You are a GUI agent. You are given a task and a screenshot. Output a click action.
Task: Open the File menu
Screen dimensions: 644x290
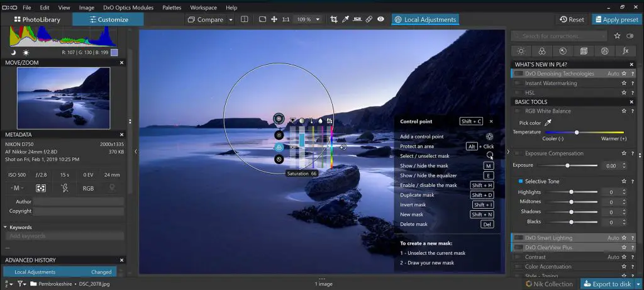(x=26, y=8)
